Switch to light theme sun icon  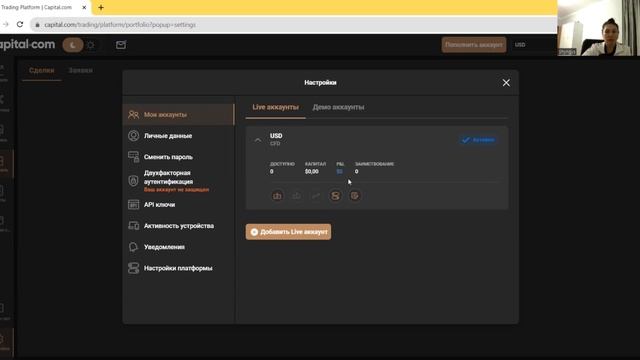(x=91, y=45)
